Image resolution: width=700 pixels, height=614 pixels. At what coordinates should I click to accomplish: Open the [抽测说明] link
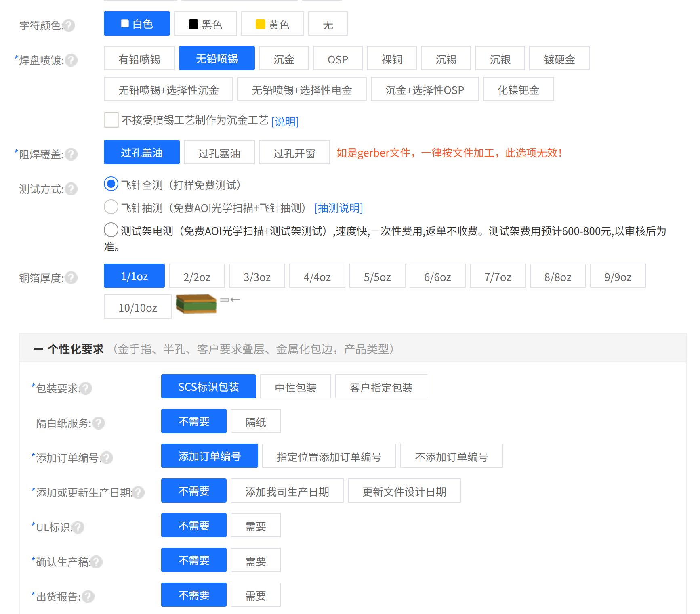click(338, 208)
